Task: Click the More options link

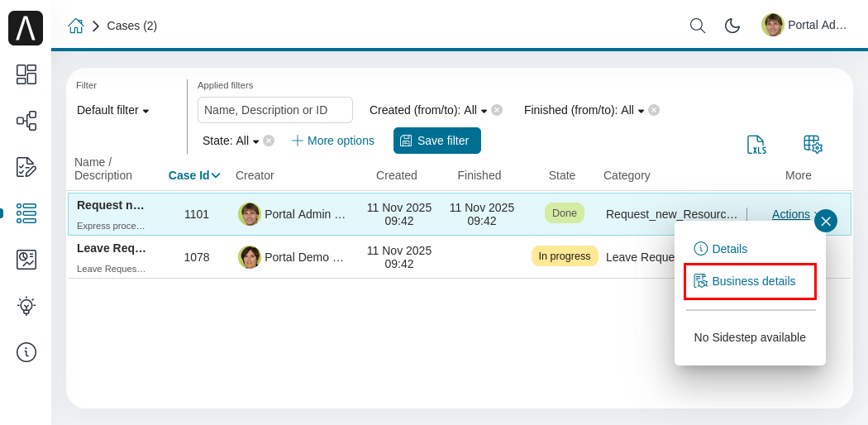Action: tap(333, 141)
